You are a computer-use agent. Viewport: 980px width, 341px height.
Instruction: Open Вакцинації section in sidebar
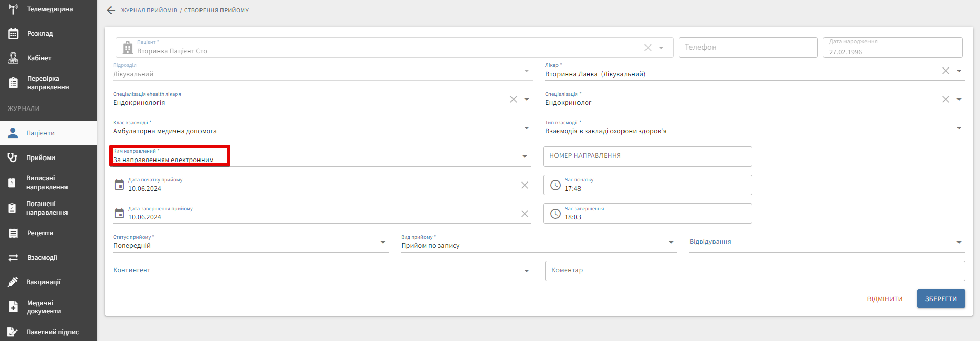point(43,282)
